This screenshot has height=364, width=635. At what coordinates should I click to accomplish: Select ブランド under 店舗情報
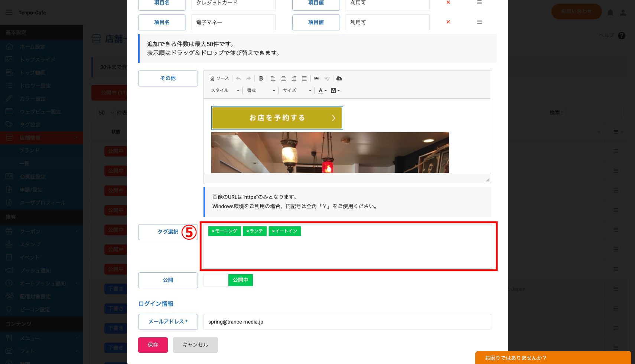29,151
